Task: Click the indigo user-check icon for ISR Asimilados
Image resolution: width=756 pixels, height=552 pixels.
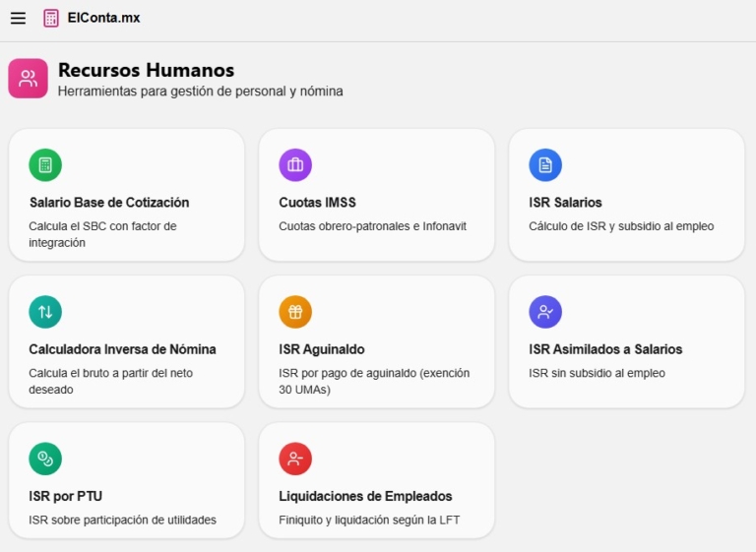Action: click(545, 312)
